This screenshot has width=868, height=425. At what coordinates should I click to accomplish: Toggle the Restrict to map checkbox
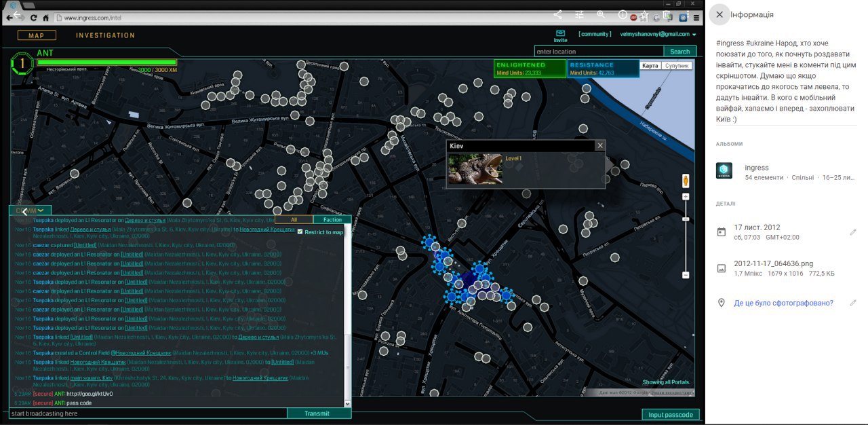(300, 232)
